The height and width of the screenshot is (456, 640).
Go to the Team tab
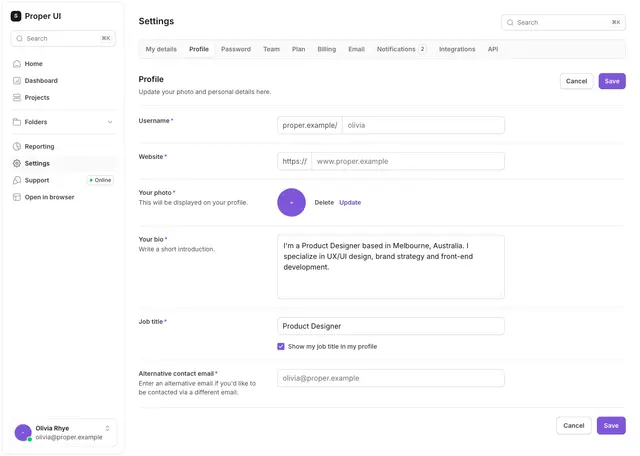271,49
